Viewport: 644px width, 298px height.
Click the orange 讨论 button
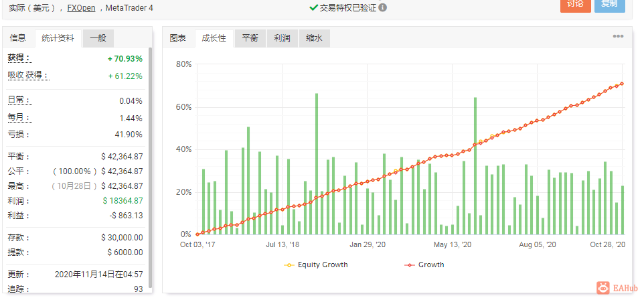[x=576, y=4]
